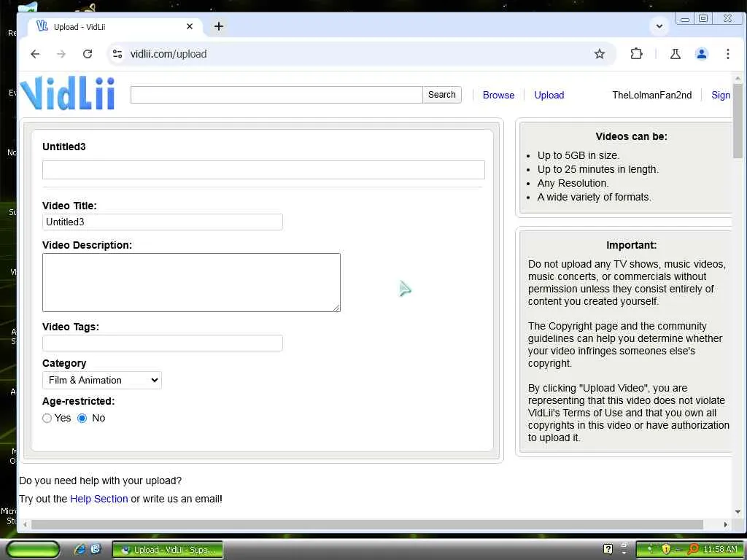The height and width of the screenshot is (560, 747).
Task: Click the VidLii search text box
Action: [x=276, y=95]
